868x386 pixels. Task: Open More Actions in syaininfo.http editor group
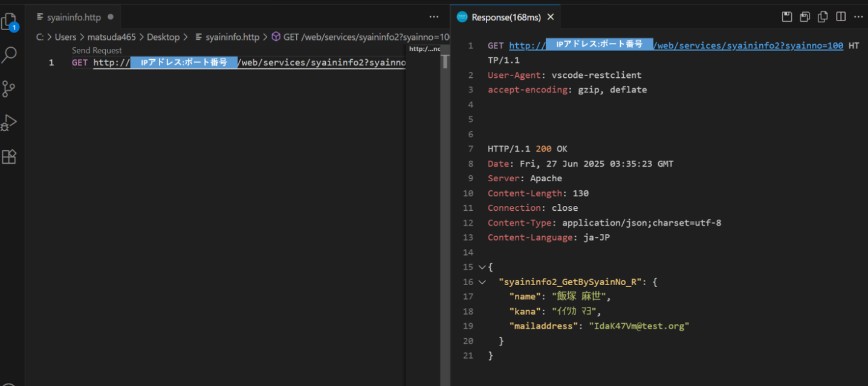point(434,17)
